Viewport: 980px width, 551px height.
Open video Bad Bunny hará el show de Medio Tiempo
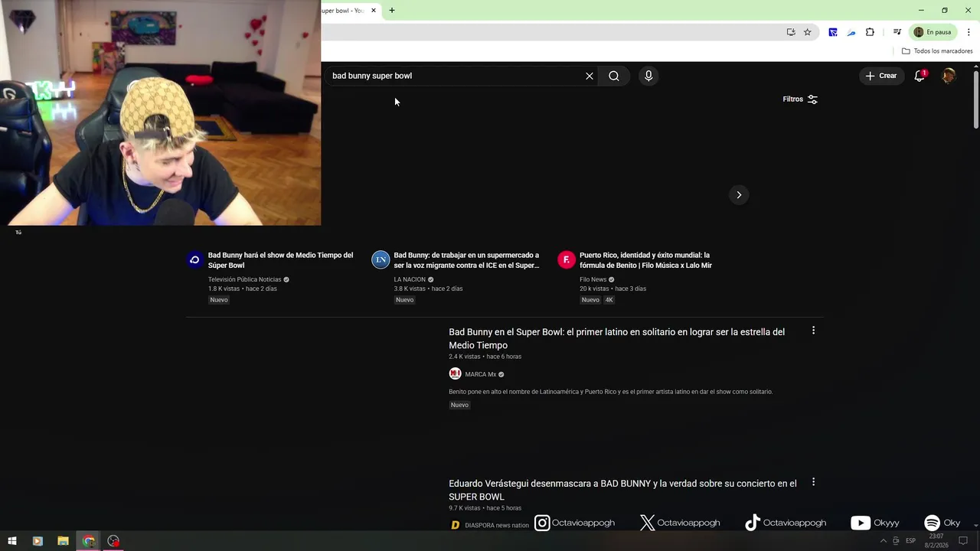280,260
